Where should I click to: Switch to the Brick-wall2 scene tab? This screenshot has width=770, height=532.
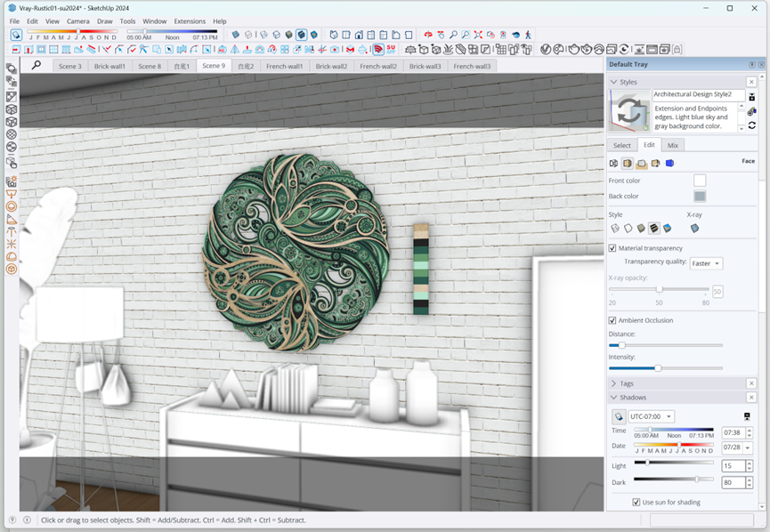point(331,66)
